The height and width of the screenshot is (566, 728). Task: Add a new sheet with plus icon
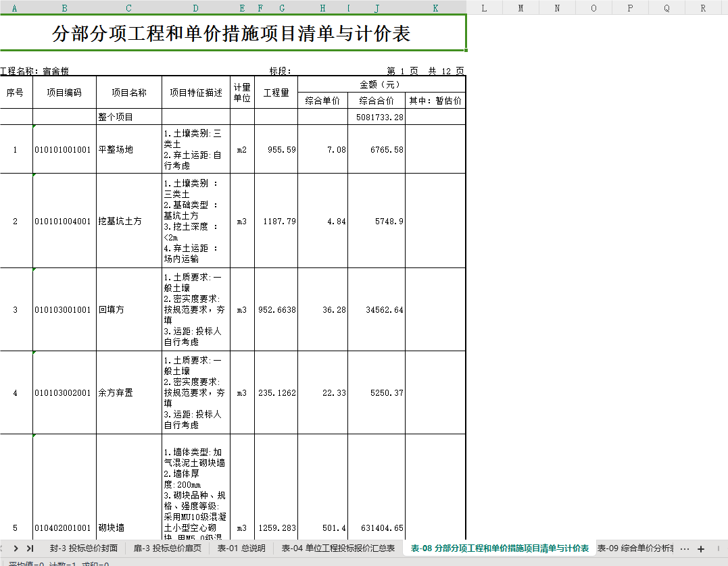[x=701, y=549]
